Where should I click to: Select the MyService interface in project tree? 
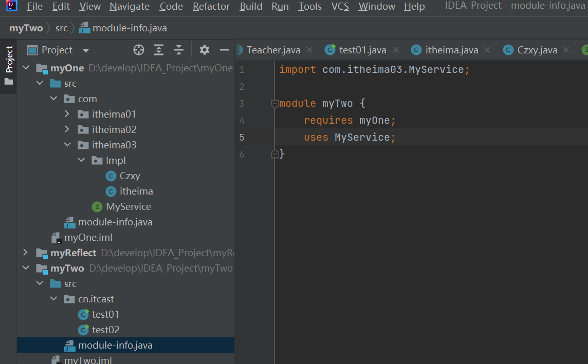pyautogui.click(x=128, y=206)
